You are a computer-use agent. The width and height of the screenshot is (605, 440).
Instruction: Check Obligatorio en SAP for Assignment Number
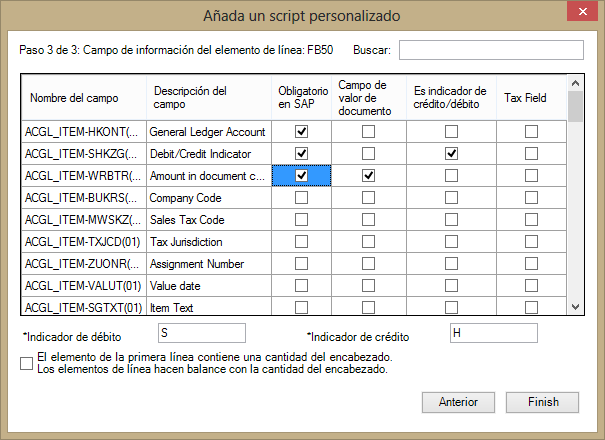click(301, 264)
